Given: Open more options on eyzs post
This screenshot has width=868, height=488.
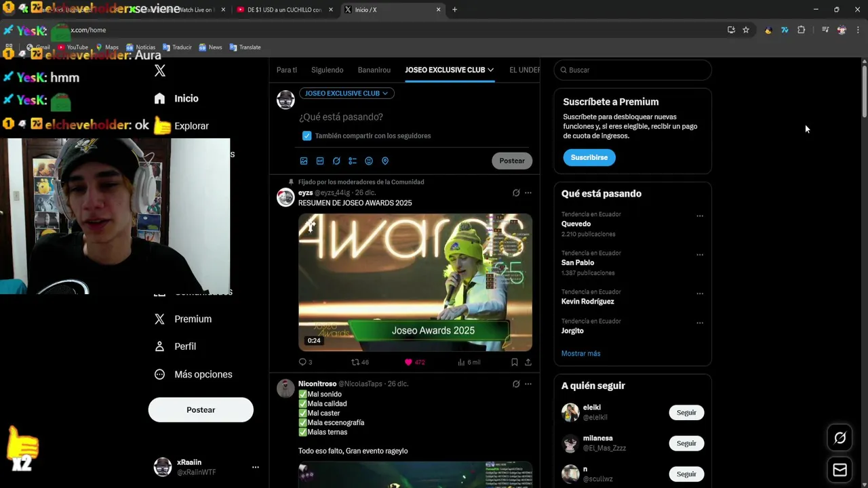Looking at the screenshot, I should click(x=528, y=193).
